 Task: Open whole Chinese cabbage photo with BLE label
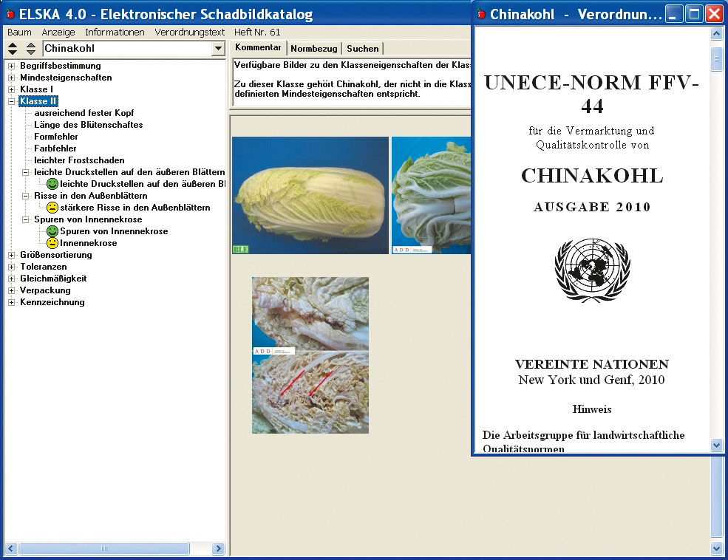[310, 195]
